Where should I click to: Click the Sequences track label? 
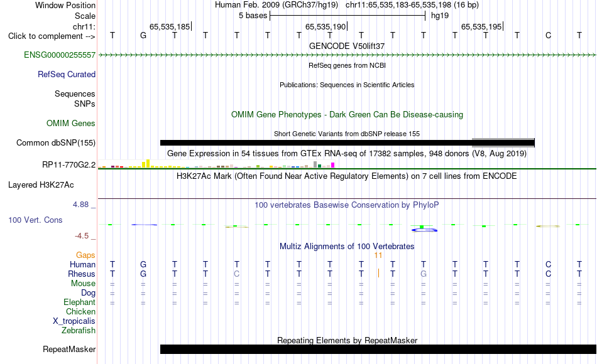click(x=75, y=94)
